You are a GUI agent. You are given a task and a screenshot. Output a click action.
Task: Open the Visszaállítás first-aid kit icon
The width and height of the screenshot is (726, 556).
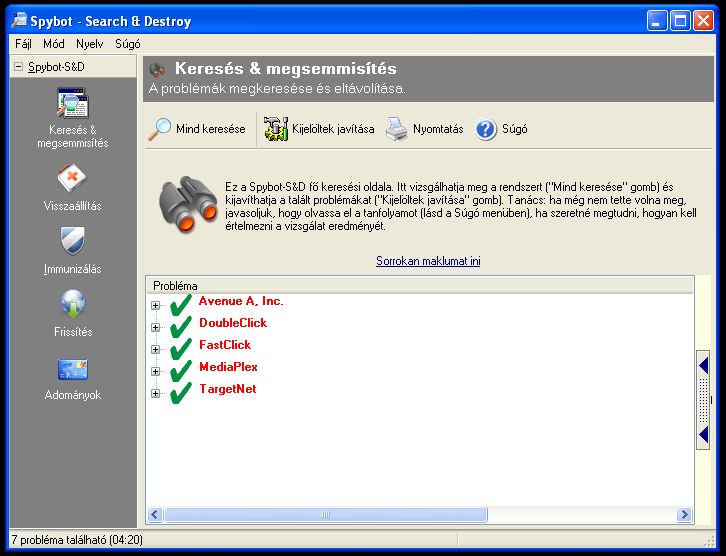click(x=72, y=178)
